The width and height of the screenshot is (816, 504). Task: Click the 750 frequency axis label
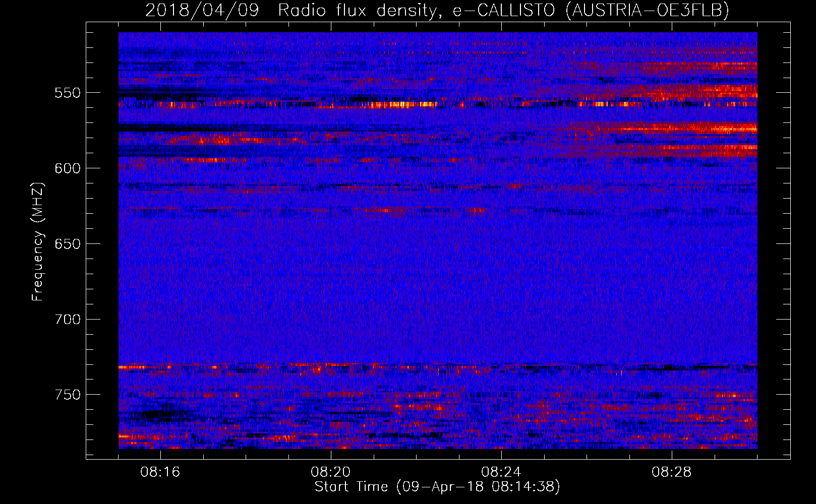click(x=68, y=395)
